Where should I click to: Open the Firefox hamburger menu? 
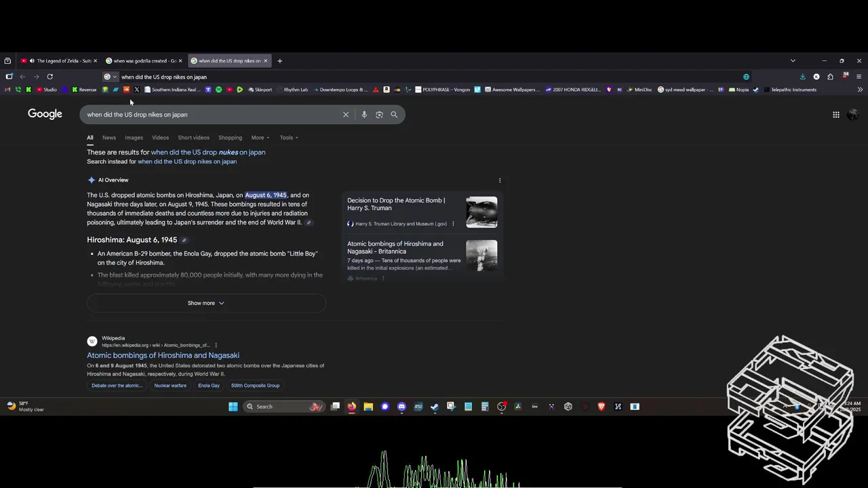point(859,77)
